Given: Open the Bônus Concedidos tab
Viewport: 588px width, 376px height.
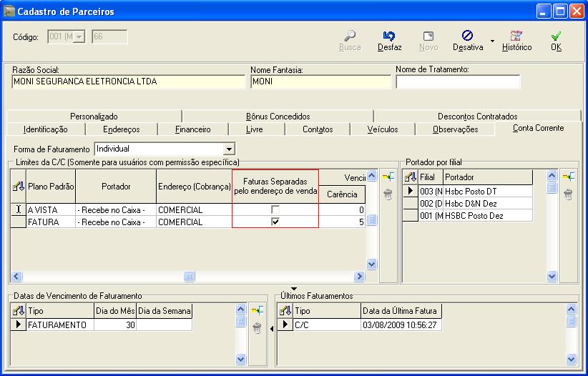Looking at the screenshot, I should 278,117.
